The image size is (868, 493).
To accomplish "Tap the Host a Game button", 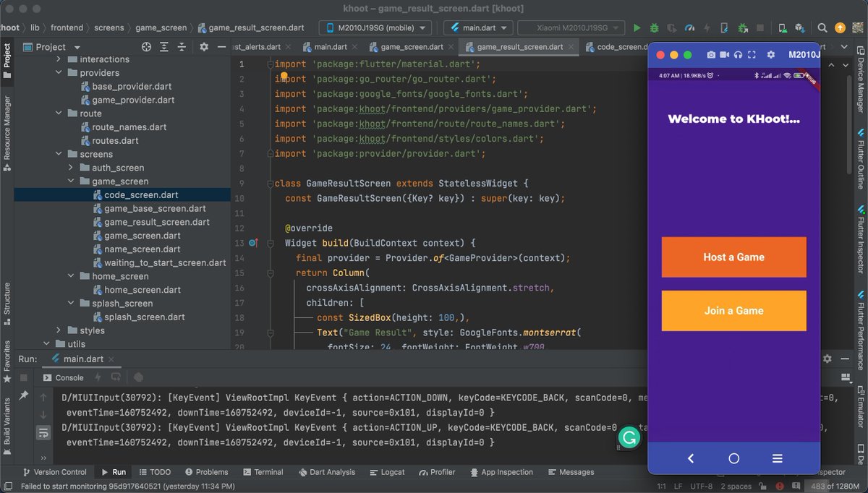I will (733, 257).
